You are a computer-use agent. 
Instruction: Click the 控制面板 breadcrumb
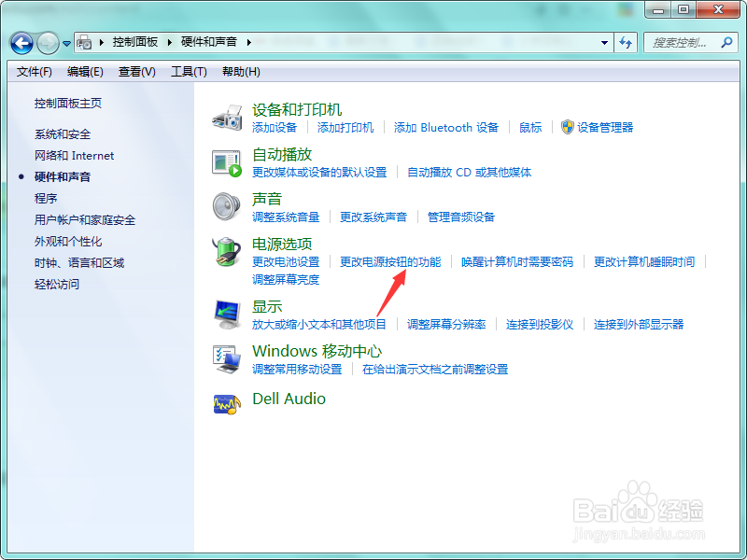coord(135,42)
